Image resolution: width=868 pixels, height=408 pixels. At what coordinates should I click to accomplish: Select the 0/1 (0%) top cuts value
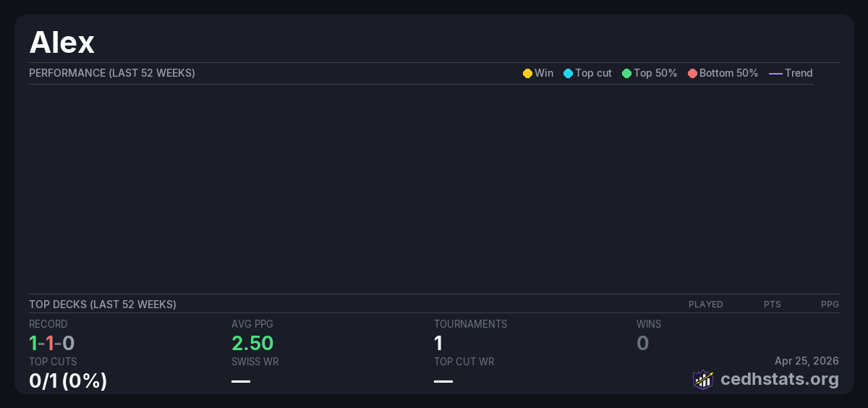point(68,381)
